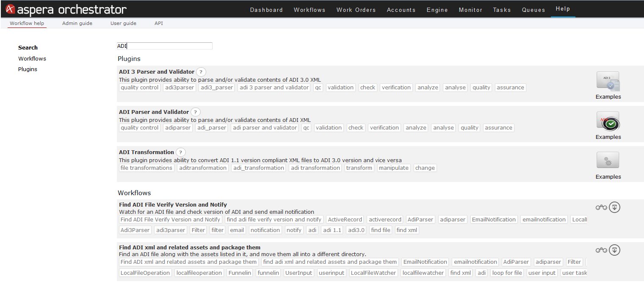Click the LocalFileOperation tag
The height and width of the screenshot is (290, 644).
[145, 273]
